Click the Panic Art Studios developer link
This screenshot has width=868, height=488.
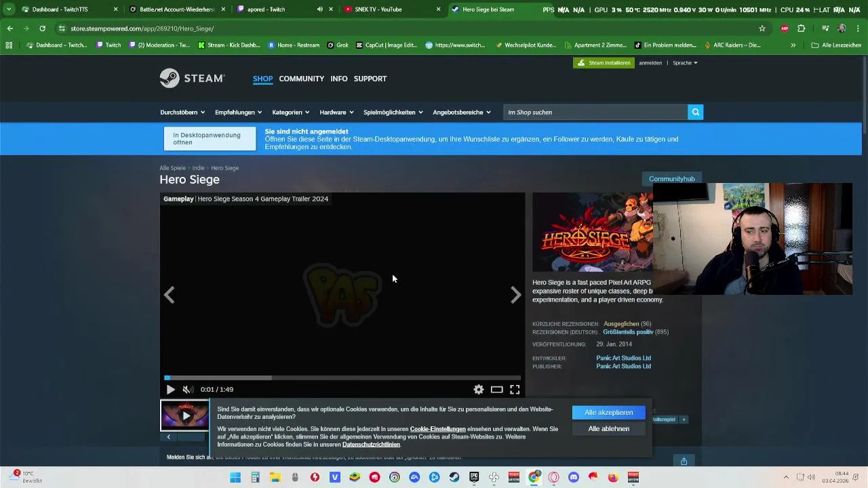click(623, 359)
